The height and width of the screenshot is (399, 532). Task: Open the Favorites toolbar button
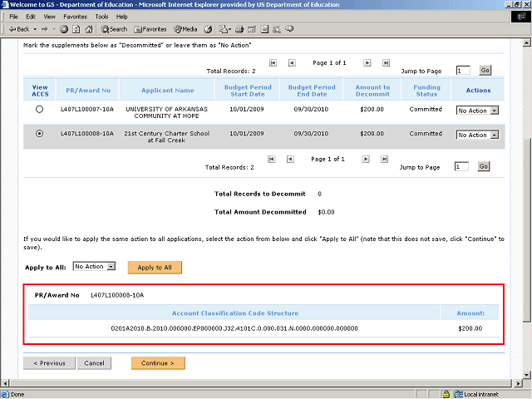click(x=150, y=29)
